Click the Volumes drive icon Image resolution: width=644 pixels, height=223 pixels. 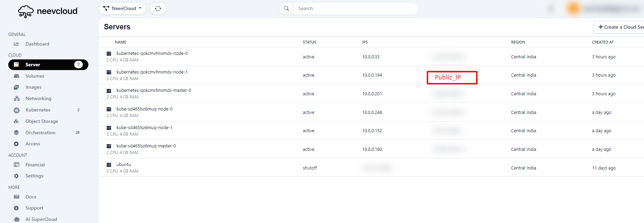(x=16, y=76)
